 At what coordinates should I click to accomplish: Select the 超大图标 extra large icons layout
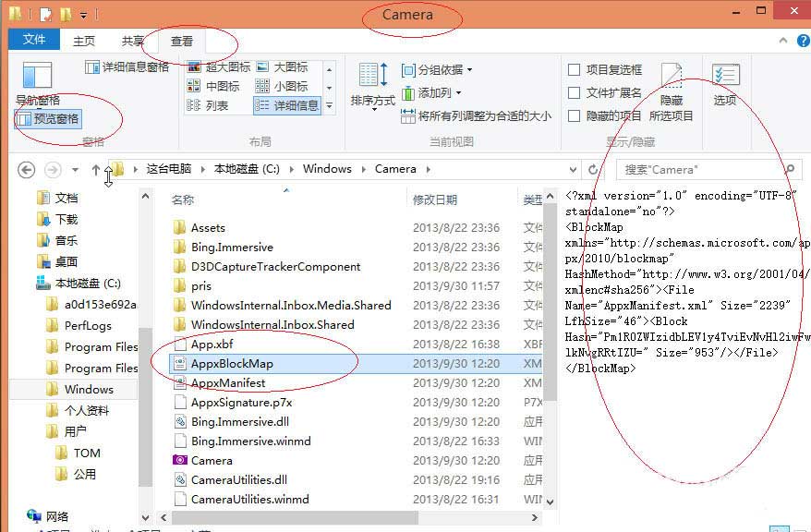coord(218,67)
